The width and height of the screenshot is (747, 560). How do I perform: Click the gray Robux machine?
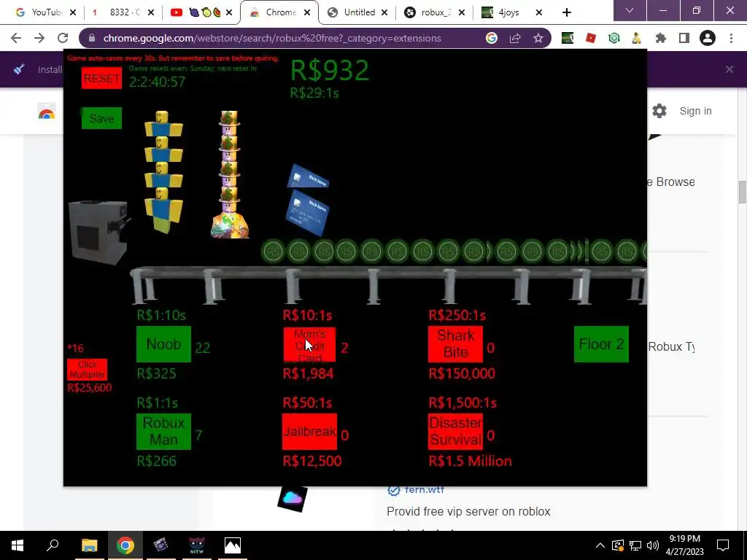click(x=98, y=232)
